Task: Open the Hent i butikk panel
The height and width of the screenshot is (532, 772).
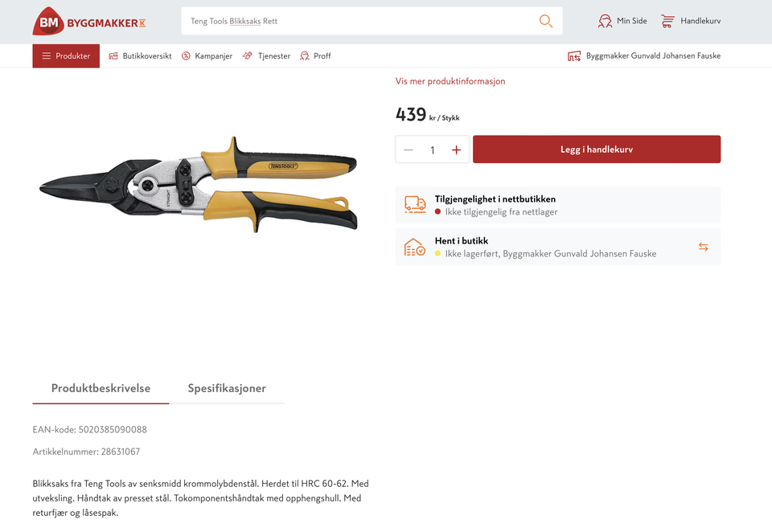Action: pyautogui.click(x=558, y=247)
